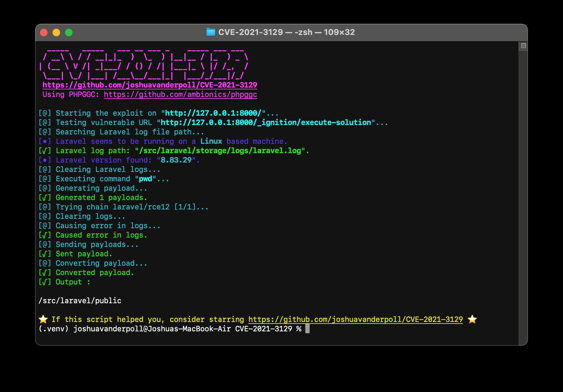The height and width of the screenshot is (392, 563).
Task: Click the log path '/src/laravel/storage/logs/laravel.log'
Action: tap(220, 151)
